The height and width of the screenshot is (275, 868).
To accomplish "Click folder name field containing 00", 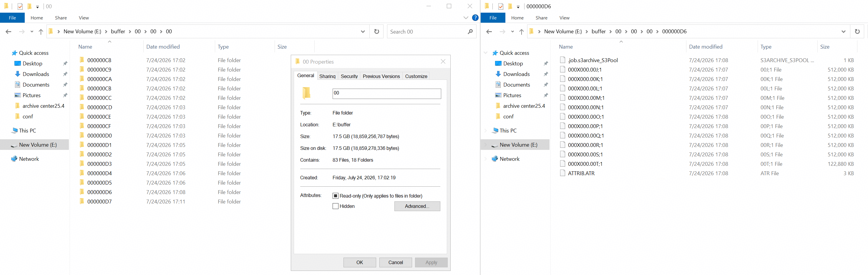I will click(386, 94).
